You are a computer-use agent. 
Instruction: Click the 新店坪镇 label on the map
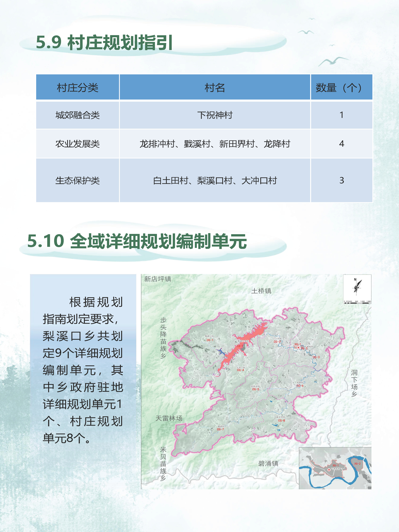[x=158, y=279]
